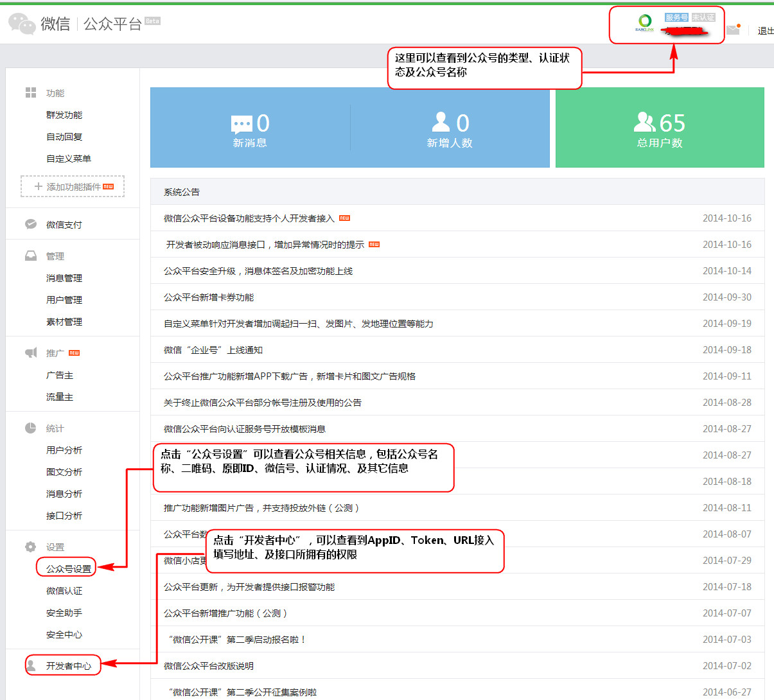Click the account avatar logo
This screenshot has height=700, width=774.
[644, 22]
